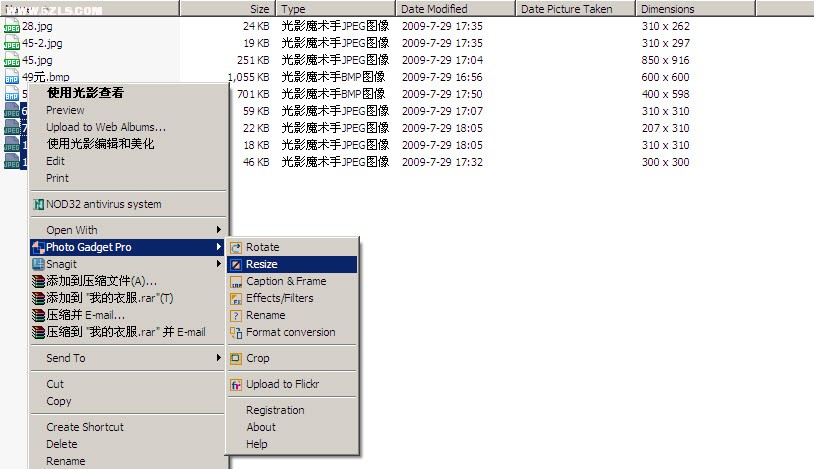Image resolution: width=814 pixels, height=469 pixels.
Task: Open About in Photo Gadget submenu
Action: pos(261,427)
